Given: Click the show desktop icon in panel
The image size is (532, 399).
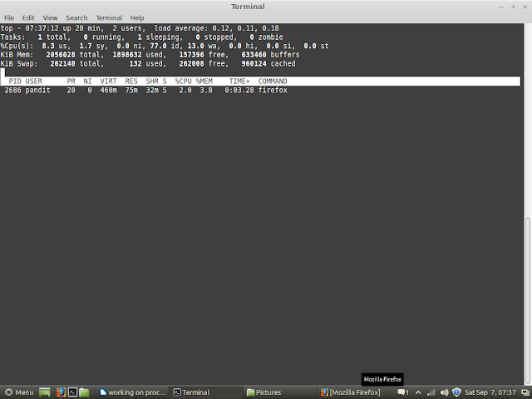Looking at the screenshot, I should [x=44, y=392].
